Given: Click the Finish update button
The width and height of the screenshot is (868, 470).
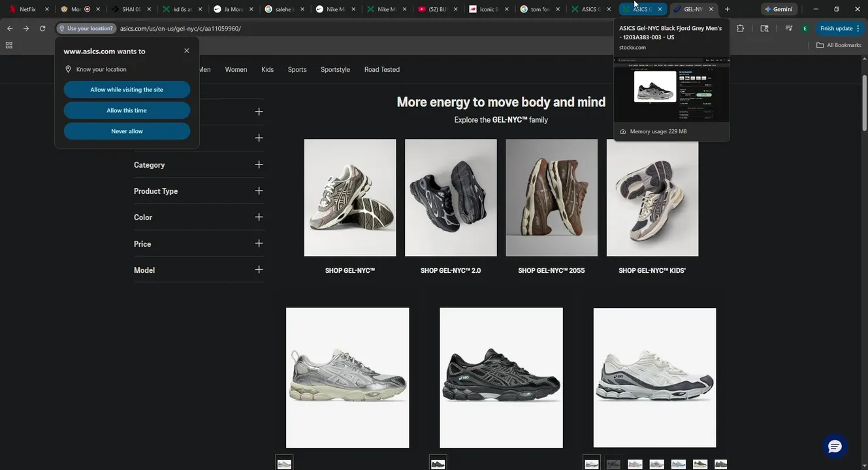Looking at the screenshot, I should pos(839,29).
